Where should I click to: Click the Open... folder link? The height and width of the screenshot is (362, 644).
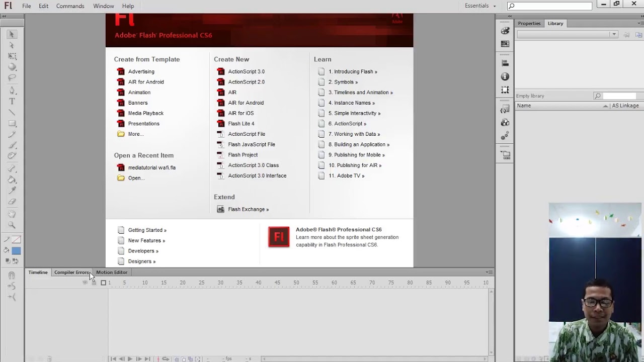[131, 178]
